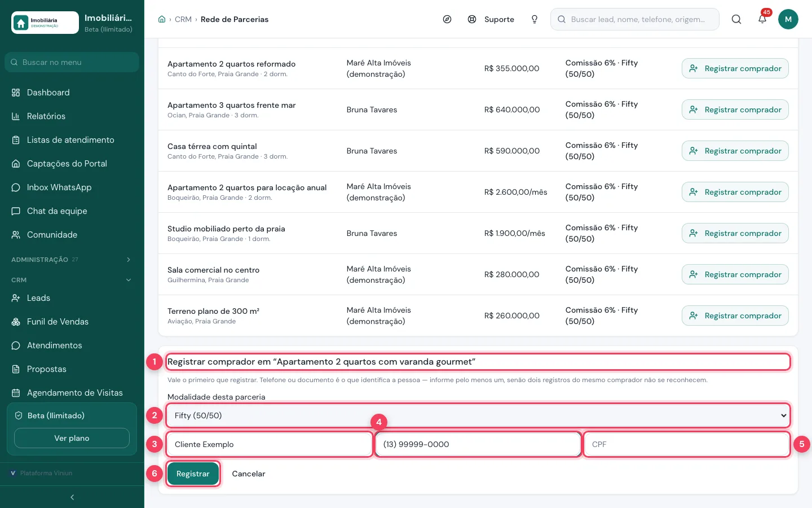Click the CRM breadcrumb link

point(183,19)
